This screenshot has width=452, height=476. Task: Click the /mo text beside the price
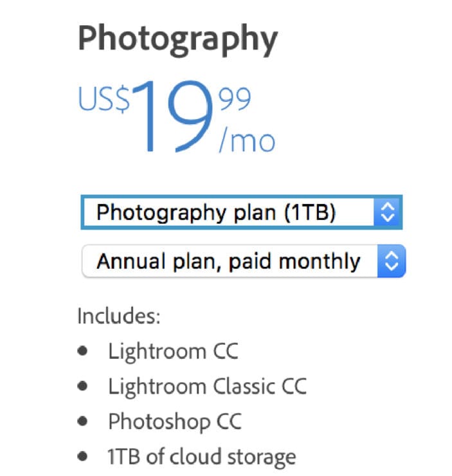point(247,142)
